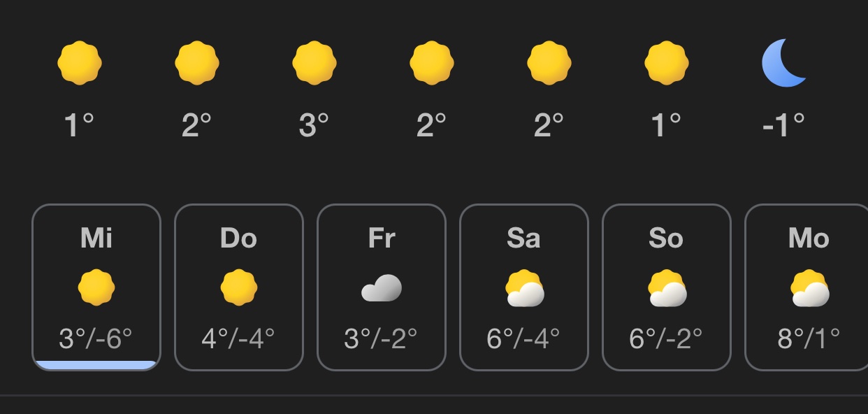This screenshot has height=414, width=868.
Task: Choose the Sa day label
Action: 524,238
